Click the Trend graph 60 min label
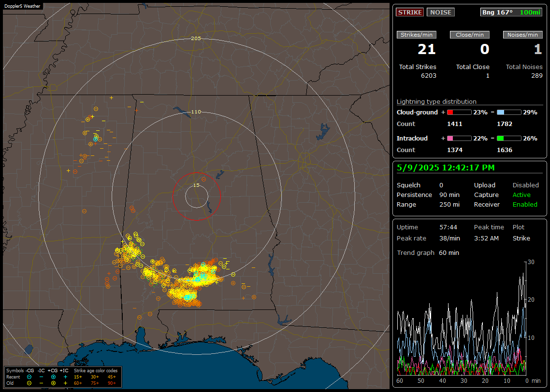 (x=428, y=253)
